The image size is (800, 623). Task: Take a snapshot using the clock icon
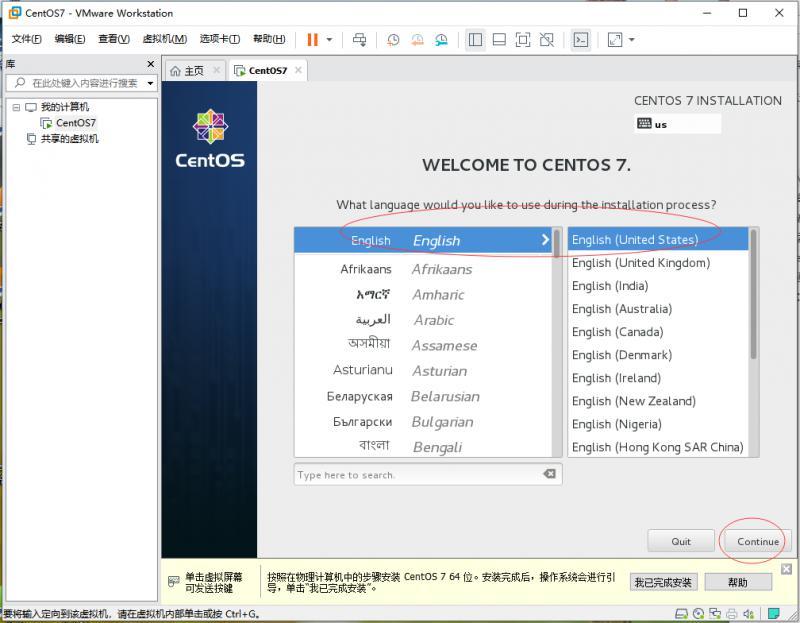tap(393, 40)
